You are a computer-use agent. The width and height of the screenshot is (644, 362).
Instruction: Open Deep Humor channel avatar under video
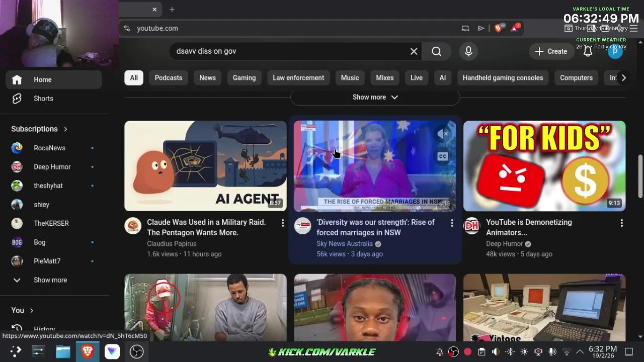click(x=472, y=226)
